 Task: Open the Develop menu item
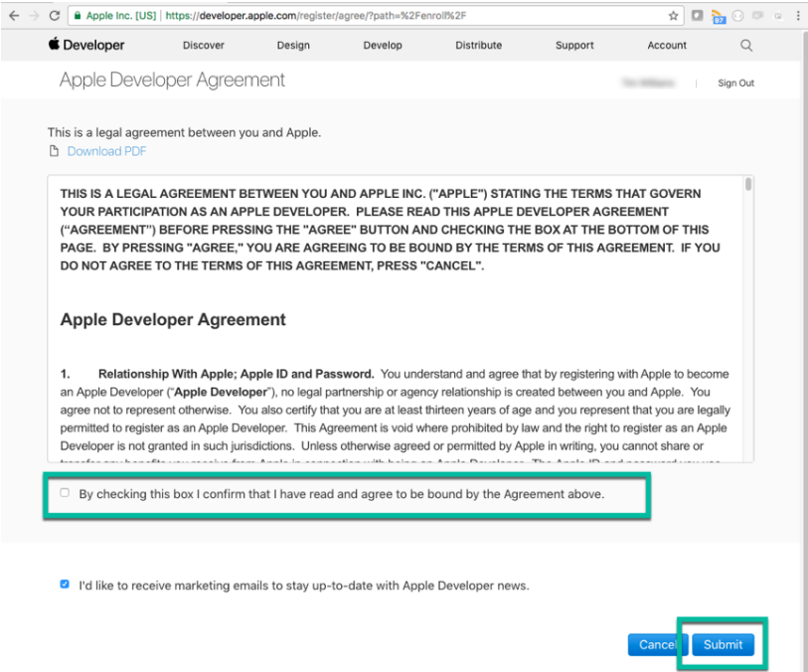click(x=383, y=45)
